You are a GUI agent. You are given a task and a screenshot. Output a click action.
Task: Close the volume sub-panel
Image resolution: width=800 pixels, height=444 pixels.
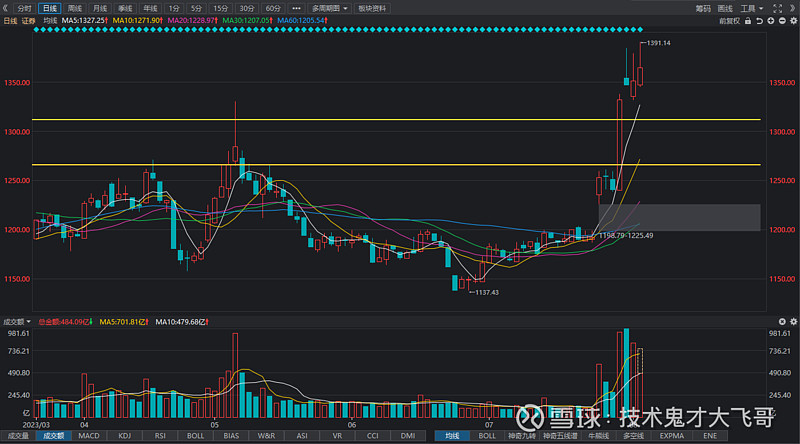point(782,322)
